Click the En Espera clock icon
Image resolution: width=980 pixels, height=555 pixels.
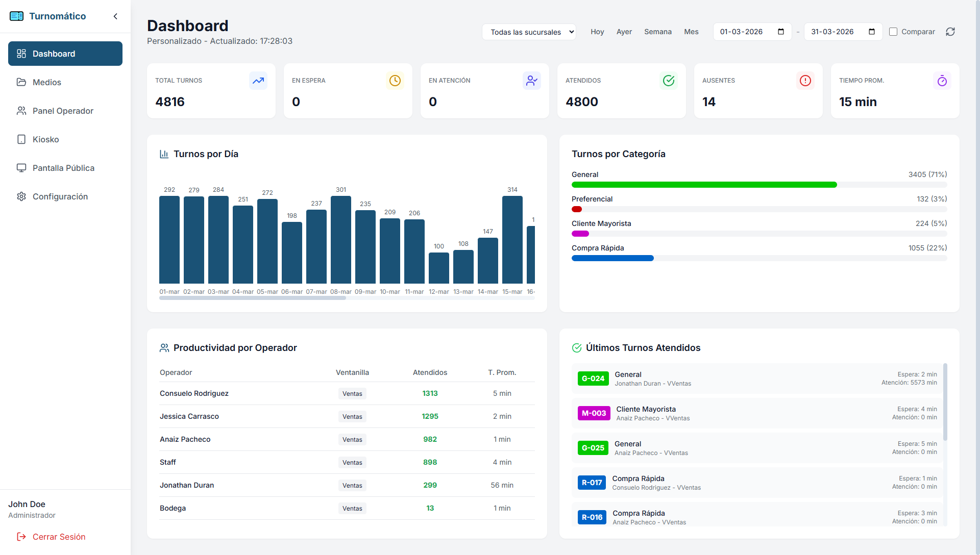pyautogui.click(x=395, y=81)
